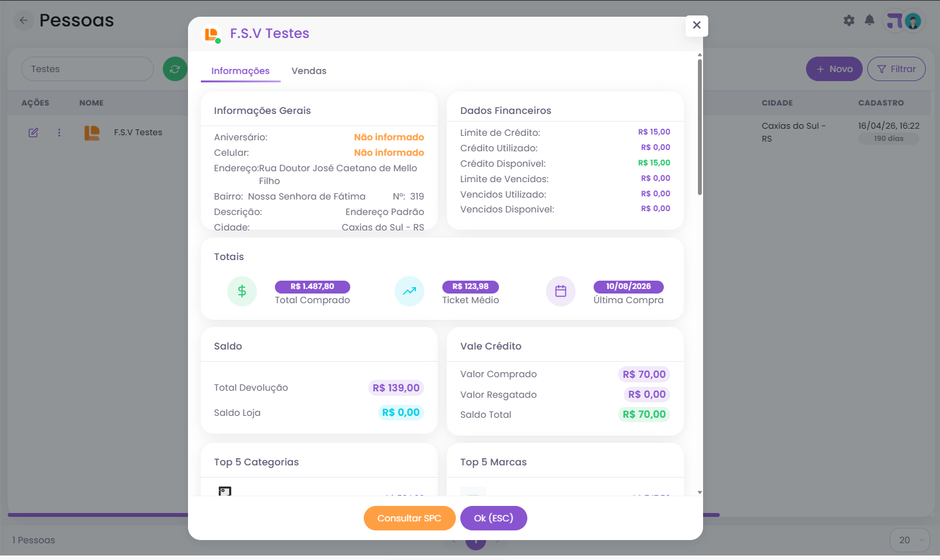940x560 pixels.
Task: Click the edit icon for F.S.V Testes row
Action: (33, 133)
